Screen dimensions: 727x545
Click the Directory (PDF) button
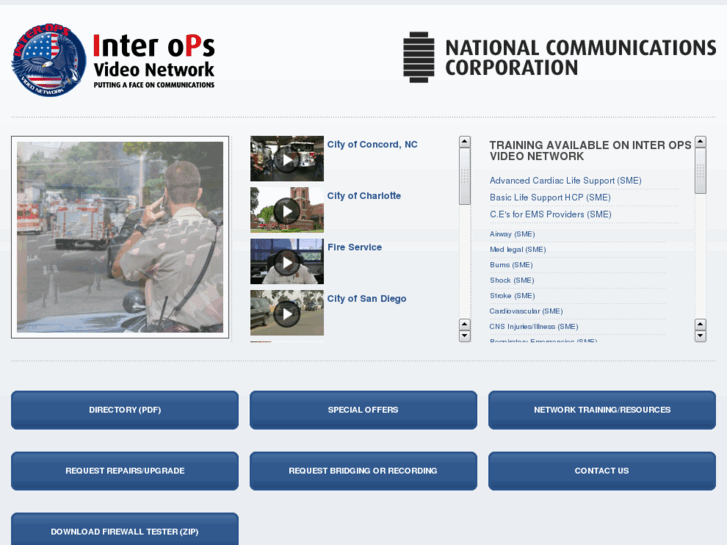pyautogui.click(x=125, y=410)
